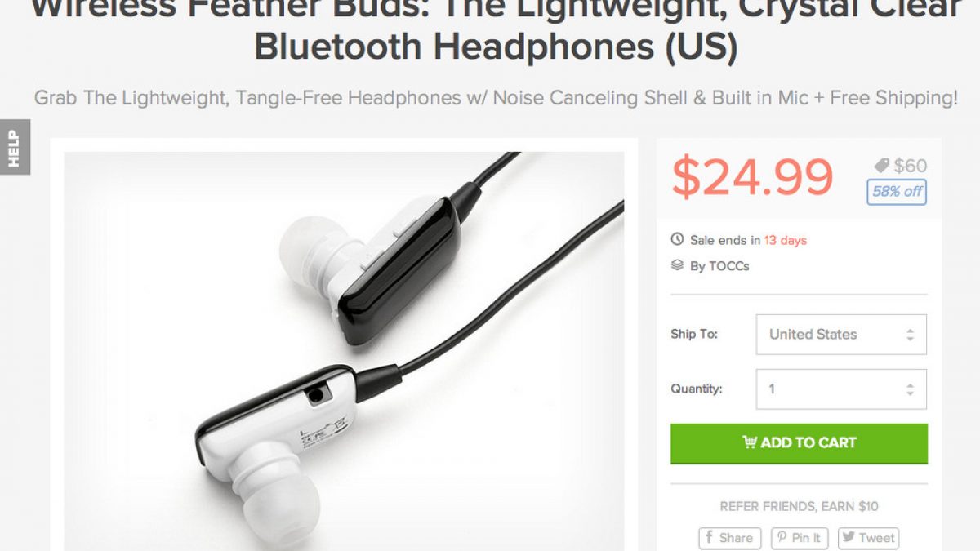Click the arrows on the Quantity selector
The height and width of the screenshot is (551, 980).
tap(910, 389)
